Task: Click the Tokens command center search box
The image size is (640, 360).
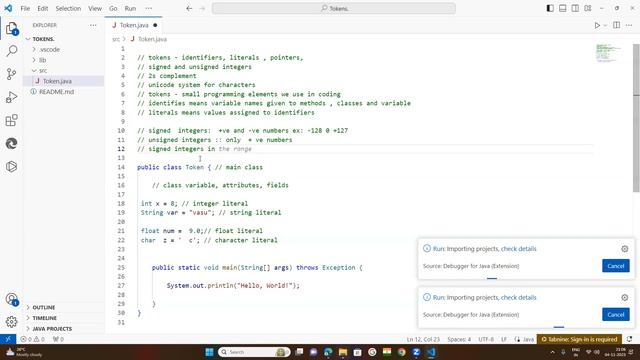Action: (x=333, y=8)
